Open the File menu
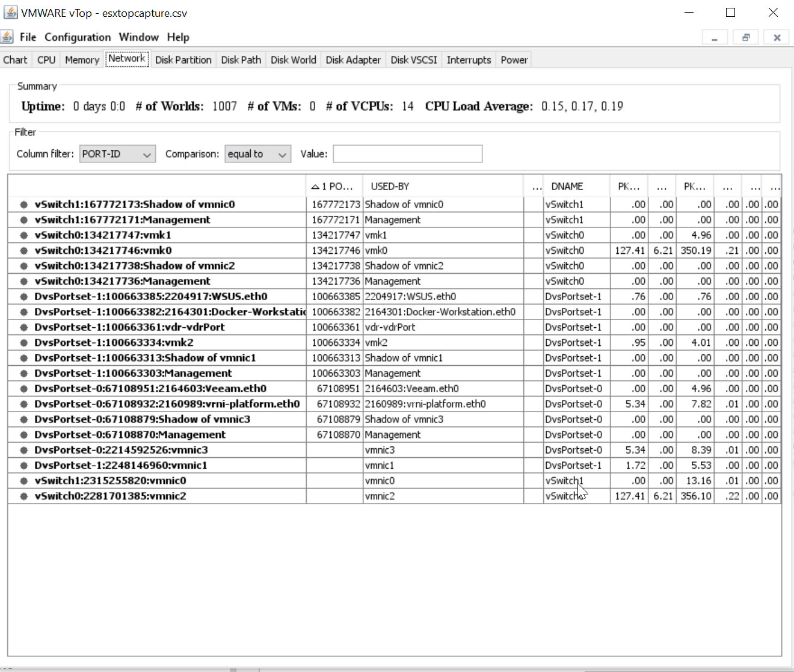 point(28,37)
